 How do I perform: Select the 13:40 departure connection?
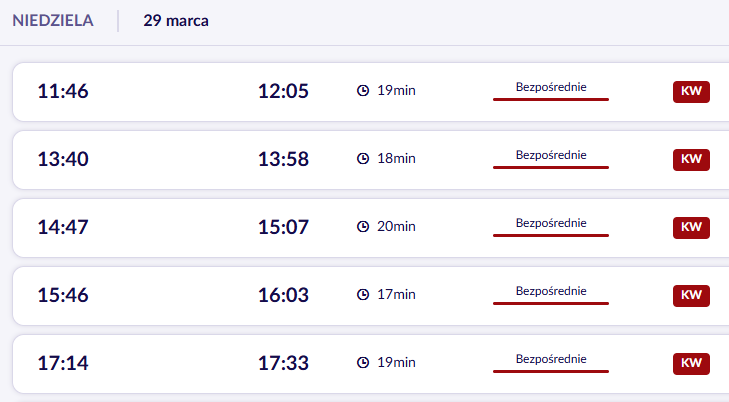click(x=63, y=159)
